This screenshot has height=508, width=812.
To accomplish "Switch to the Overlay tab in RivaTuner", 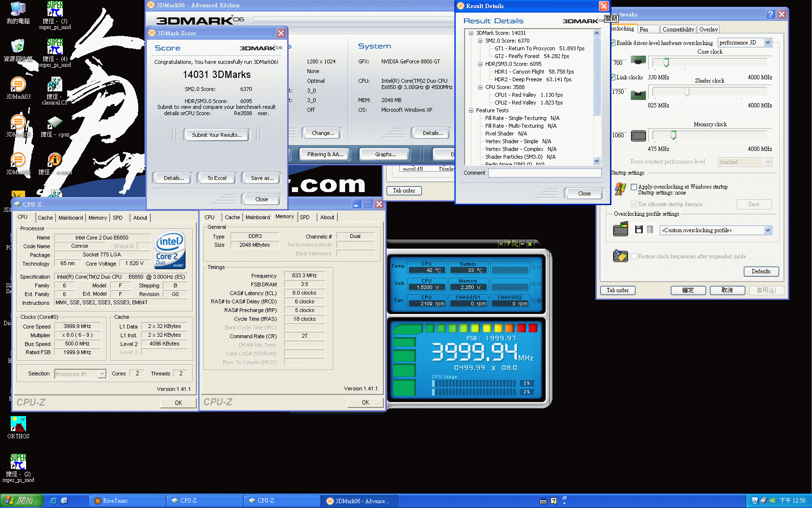I will pyautogui.click(x=709, y=30).
